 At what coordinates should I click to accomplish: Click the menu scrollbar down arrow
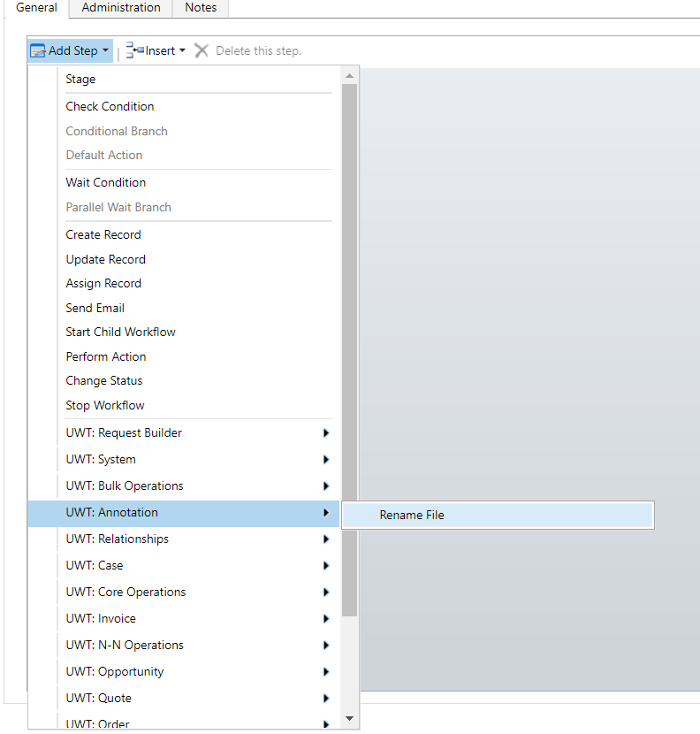click(x=349, y=718)
